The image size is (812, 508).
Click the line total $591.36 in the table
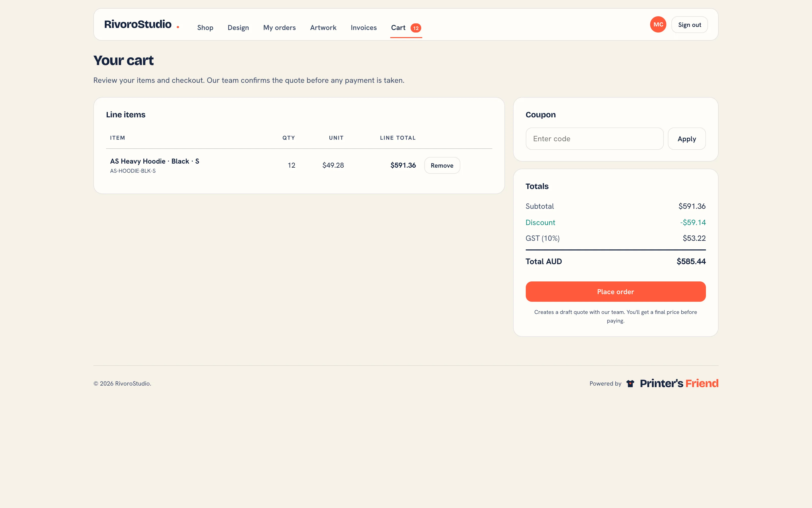point(403,165)
